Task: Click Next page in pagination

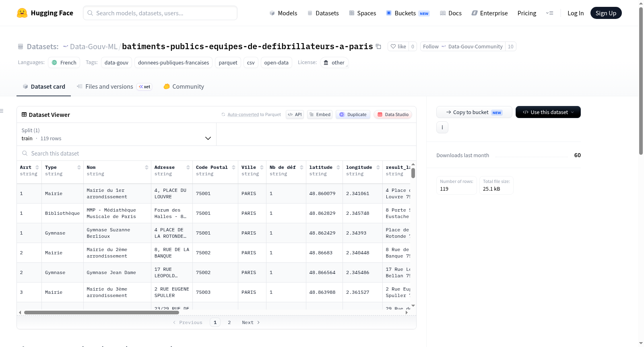Action: tap(251, 322)
